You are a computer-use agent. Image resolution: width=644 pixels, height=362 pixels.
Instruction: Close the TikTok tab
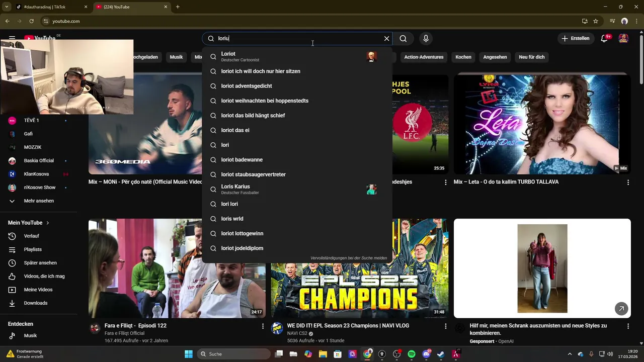(86, 7)
